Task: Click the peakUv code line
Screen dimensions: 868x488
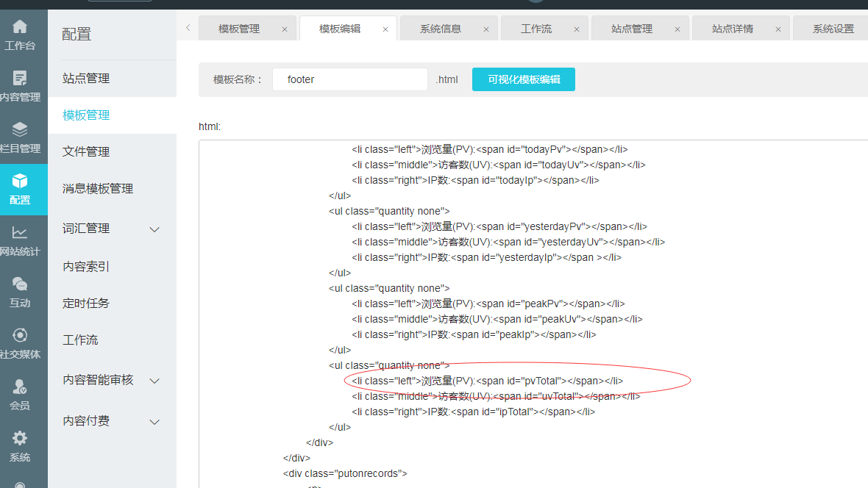Action: click(x=497, y=319)
